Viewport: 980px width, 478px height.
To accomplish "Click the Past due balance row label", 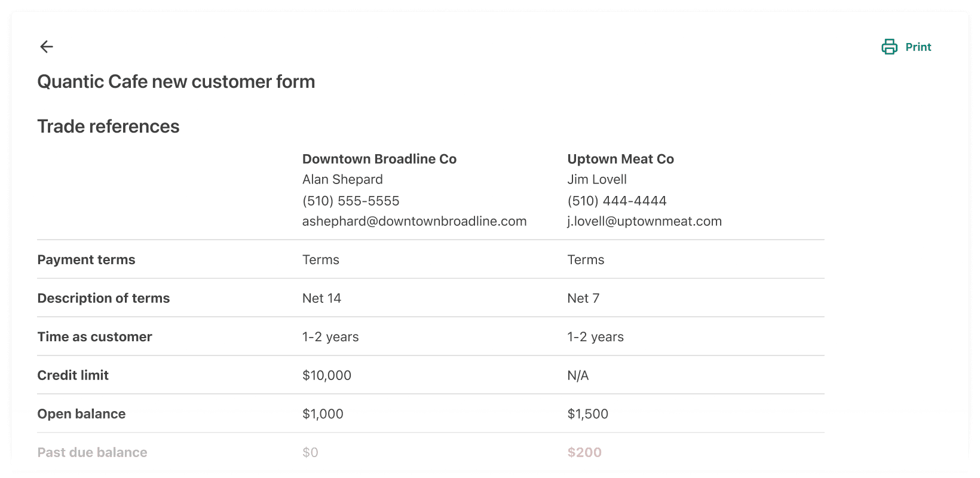I will pyautogui.click(x=92, y=452).
